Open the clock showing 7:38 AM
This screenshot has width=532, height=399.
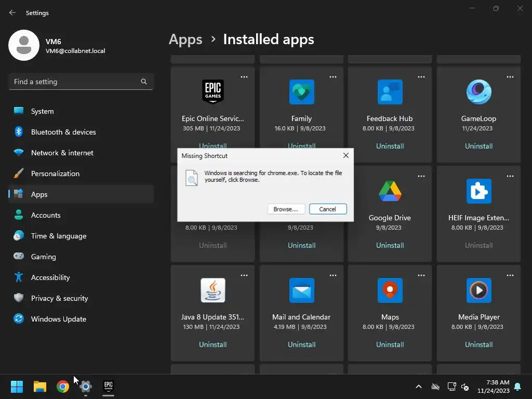[x=494, y=387]
